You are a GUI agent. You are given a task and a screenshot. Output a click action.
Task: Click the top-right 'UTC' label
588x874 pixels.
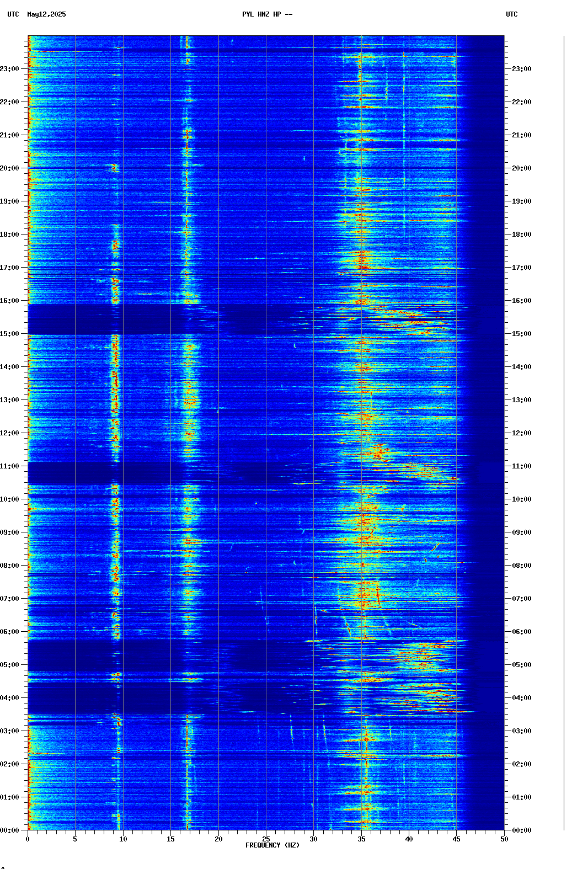(x=512, y=14)
